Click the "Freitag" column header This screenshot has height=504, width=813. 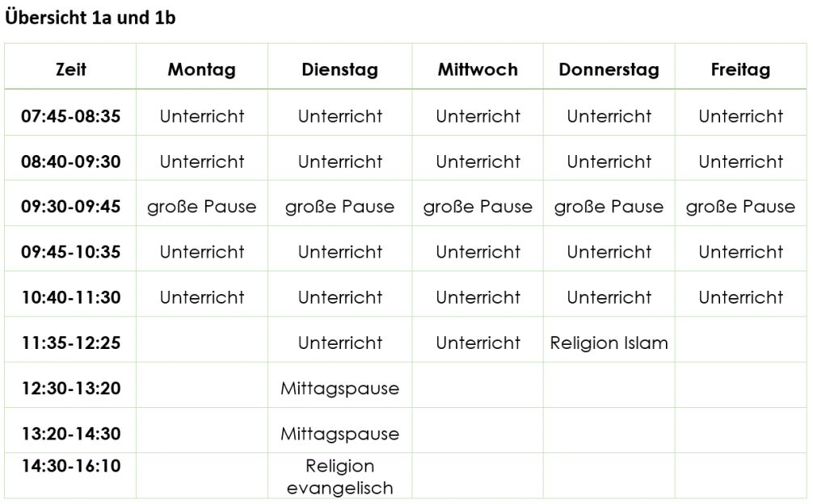[740, 69]
